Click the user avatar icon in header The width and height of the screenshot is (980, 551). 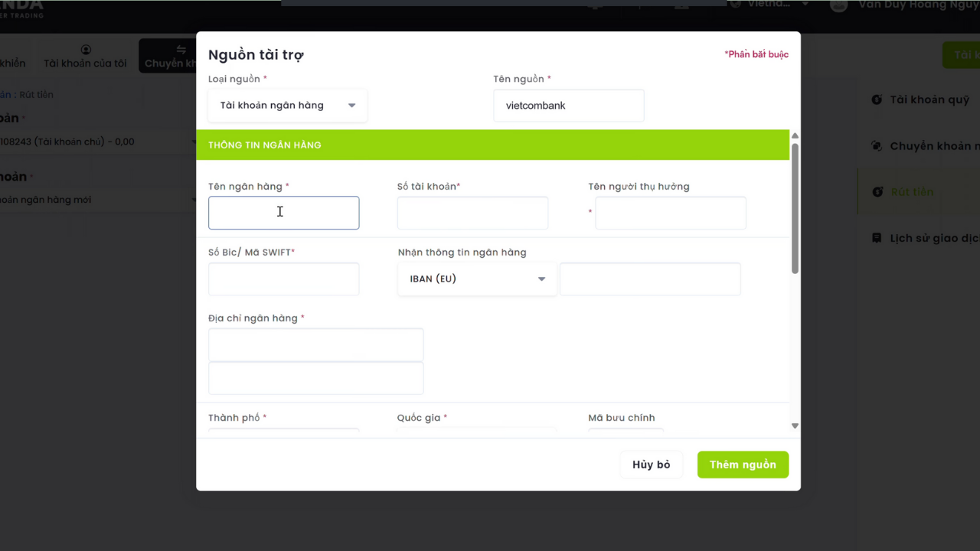point(838,5)
